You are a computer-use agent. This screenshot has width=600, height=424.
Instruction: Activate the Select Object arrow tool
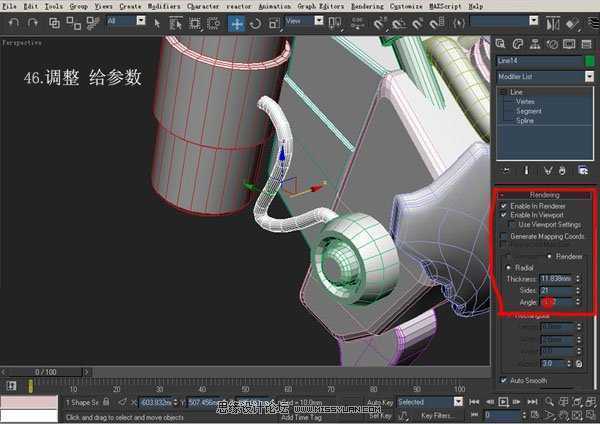157,23
